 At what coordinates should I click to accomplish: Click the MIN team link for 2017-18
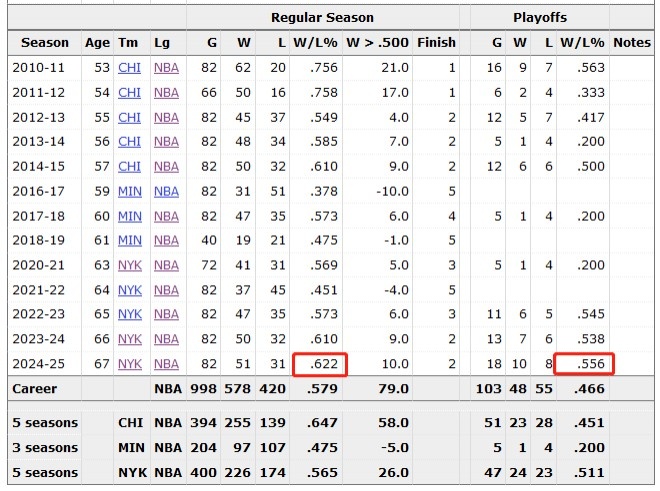[x=129, y=216]
